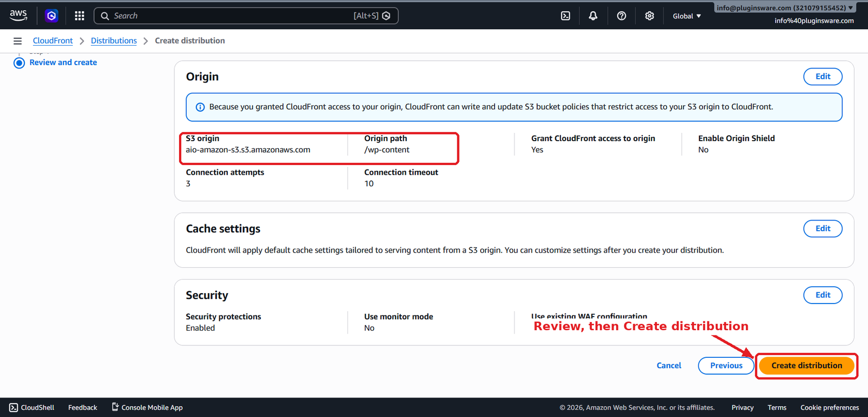Screen dimensions: 868x417
Task: Click the Review and create step link
Action: tap(63, 62)
